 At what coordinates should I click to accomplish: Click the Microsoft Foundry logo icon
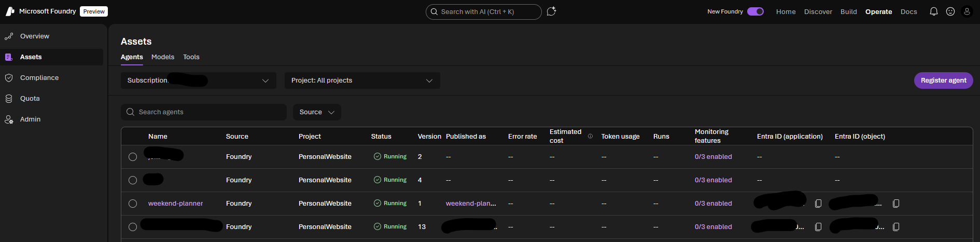(x=10, y=11)
